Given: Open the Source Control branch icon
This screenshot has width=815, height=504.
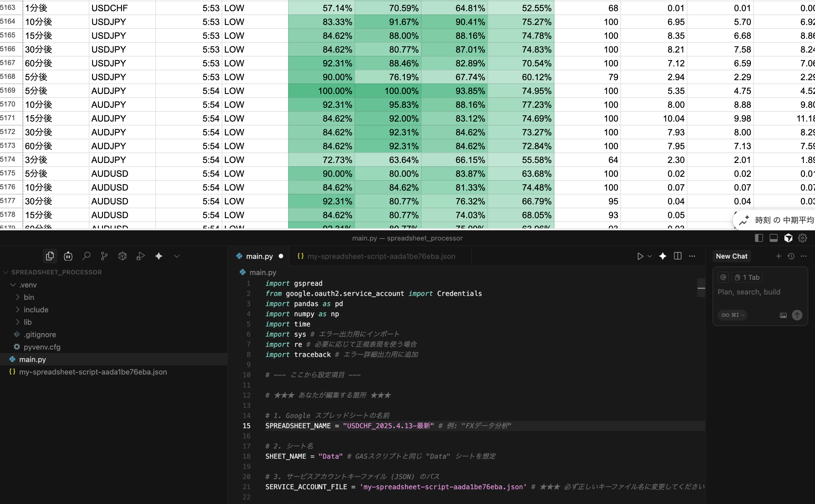Looking at the screenshot, I should click(x=104, y=256).
